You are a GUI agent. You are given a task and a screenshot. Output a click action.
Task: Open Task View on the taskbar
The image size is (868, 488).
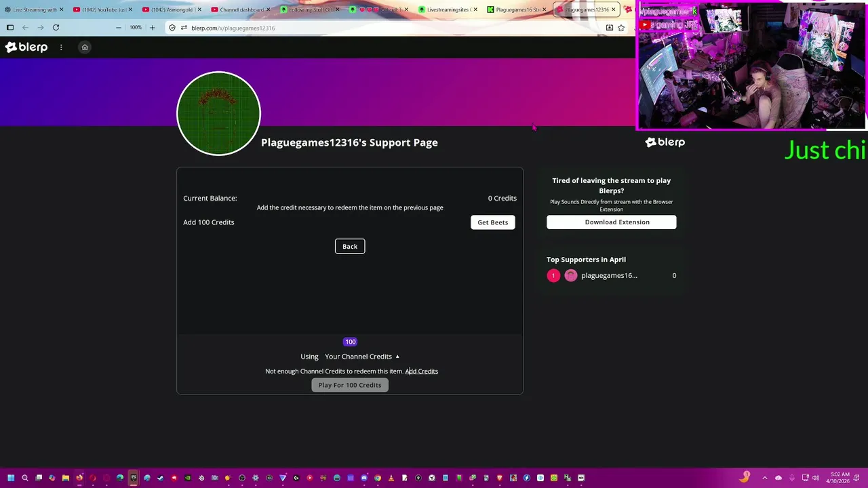pyautogui.click(x=39, y=478)
